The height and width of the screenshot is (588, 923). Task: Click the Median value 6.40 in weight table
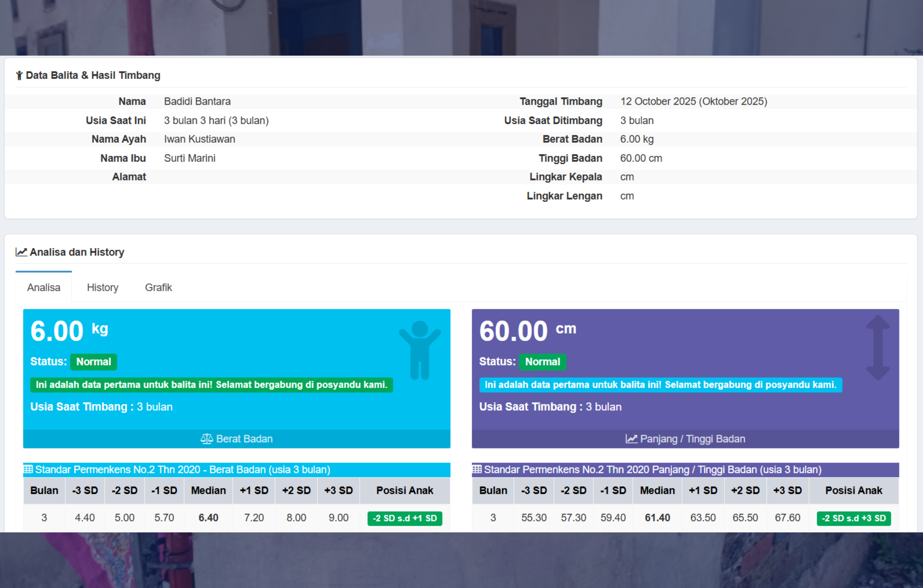pyautogui.click(x=208, y=517)
